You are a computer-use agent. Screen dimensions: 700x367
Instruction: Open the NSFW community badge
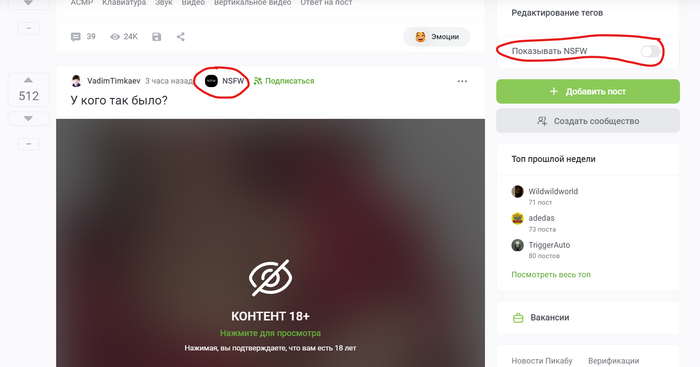point(224,81)
